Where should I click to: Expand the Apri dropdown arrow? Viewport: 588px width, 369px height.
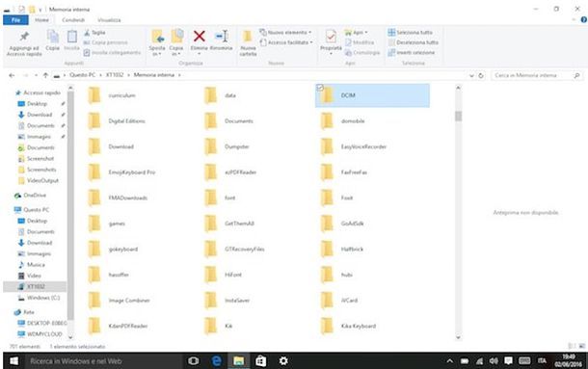pyautogui.click(x=366, y=33)
